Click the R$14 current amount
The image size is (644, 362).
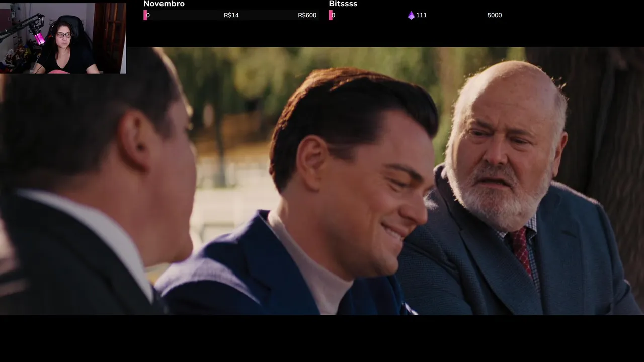(231, 15)
